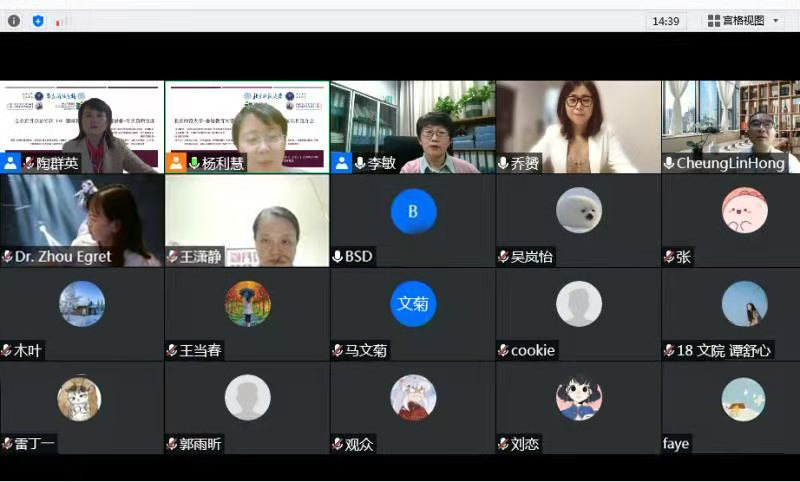Click the dropdown arrow beside 宫格视图
The image size is (800, 482).
pyautogui.click(x=776, y=21)
